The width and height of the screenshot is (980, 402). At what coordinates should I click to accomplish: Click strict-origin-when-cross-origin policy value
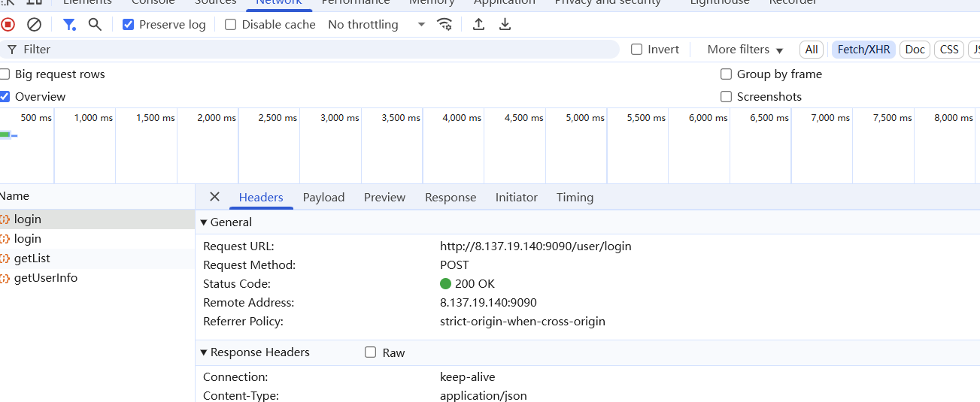point(523,321)
